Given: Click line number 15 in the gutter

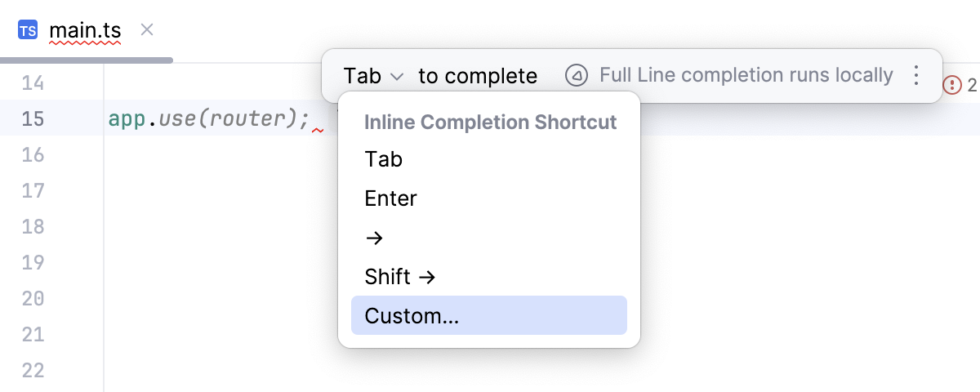Looking at the screenshot, I should pos(33,119).
